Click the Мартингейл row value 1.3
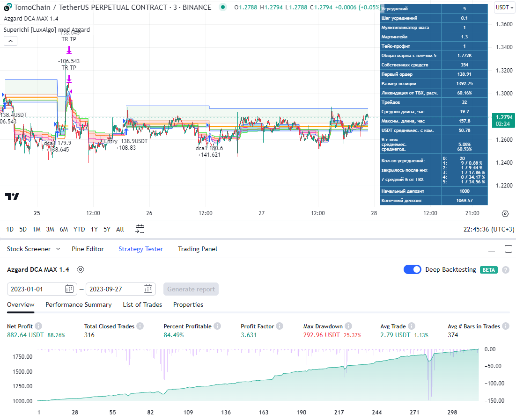 pyautogui.click(x=464, y=37)
